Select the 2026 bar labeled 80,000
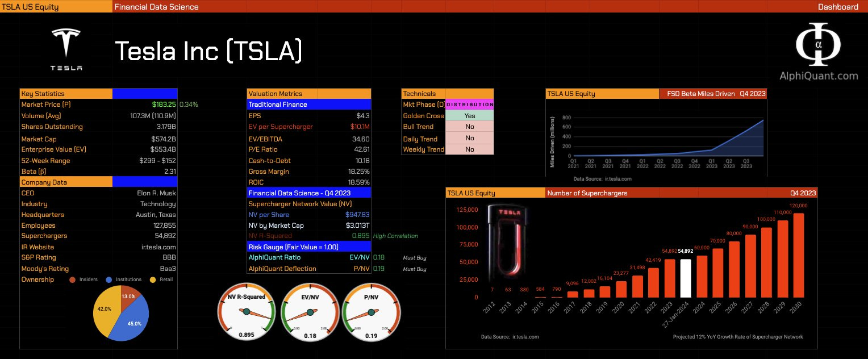The width and height of the screenshot is (868, 359). [734, 269]
